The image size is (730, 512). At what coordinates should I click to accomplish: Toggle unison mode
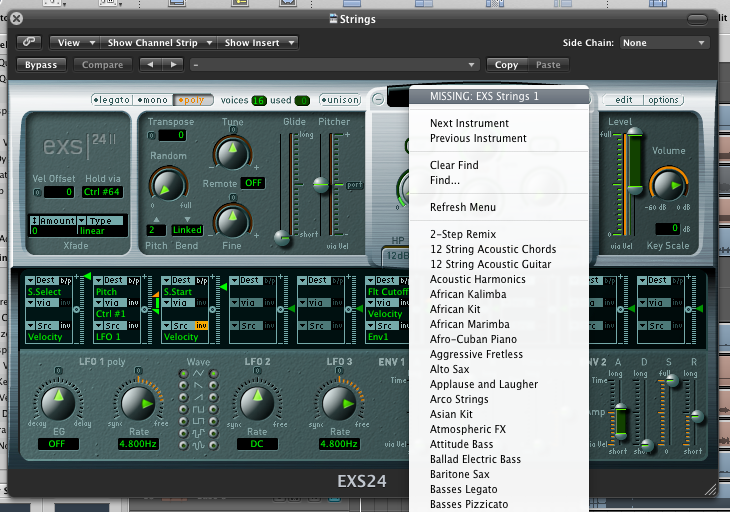340,100
